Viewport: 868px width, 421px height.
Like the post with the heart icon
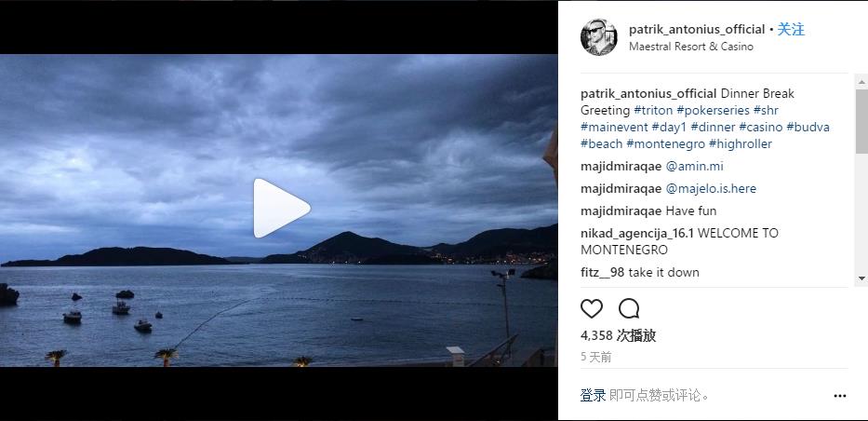click(591, 308)
